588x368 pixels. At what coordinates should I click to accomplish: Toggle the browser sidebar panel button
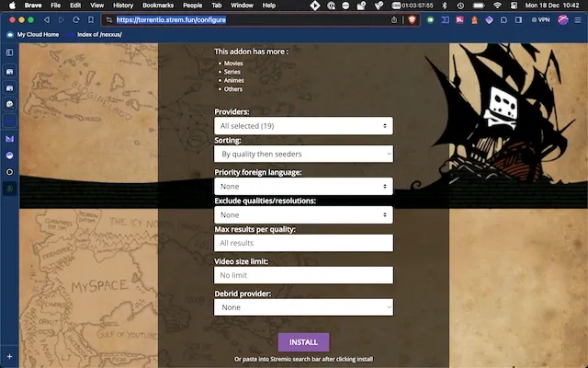coord(518,20)
